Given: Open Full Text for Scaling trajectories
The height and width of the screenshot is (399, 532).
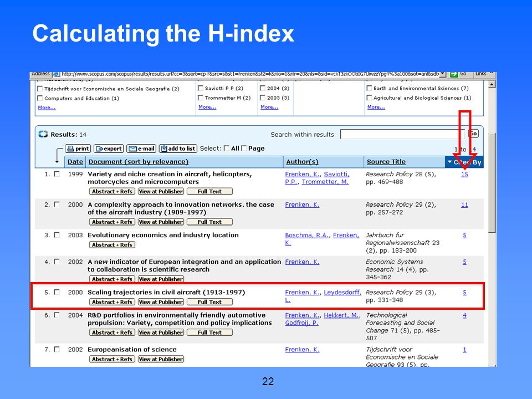Looking at the screenshot, I should pos(209,302).
